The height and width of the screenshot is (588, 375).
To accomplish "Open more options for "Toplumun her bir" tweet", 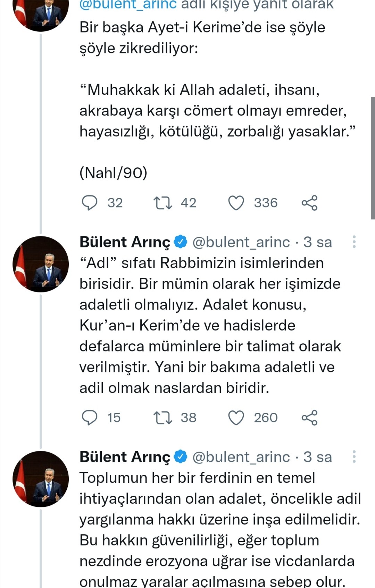I will coord(354,457).
